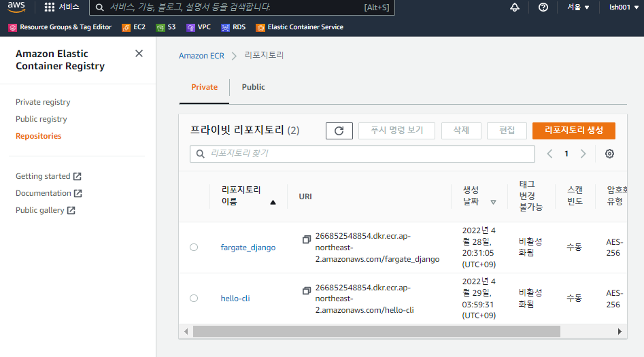Click AES-256 in the hello-cli row
This screenshot has height=357, width=644.
[615, 299]
